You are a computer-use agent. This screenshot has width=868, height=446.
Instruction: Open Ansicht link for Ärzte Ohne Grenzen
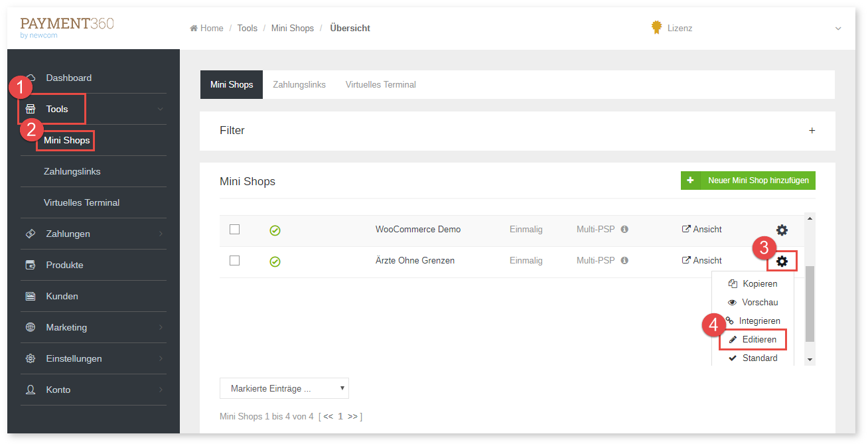[702, 261]
